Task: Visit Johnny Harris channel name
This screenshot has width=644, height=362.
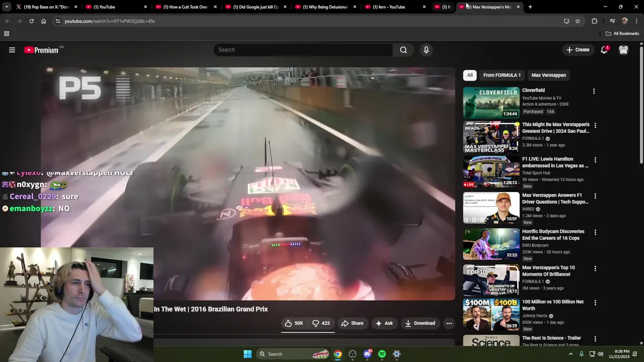Action: (x=534, y=316)
